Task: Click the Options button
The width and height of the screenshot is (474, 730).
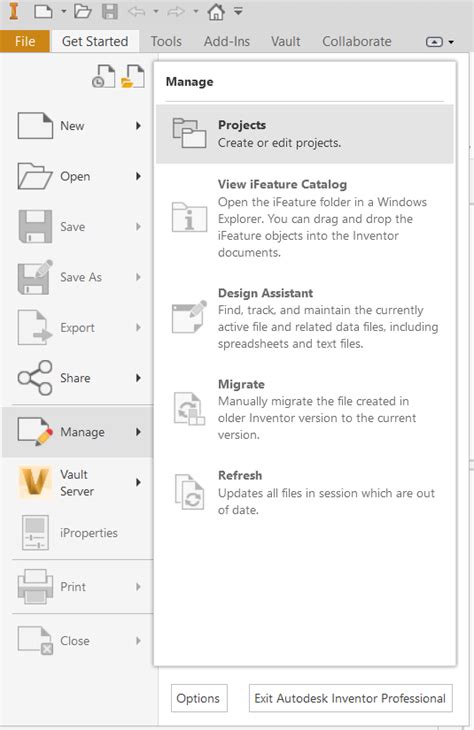Action: (199, 698)
